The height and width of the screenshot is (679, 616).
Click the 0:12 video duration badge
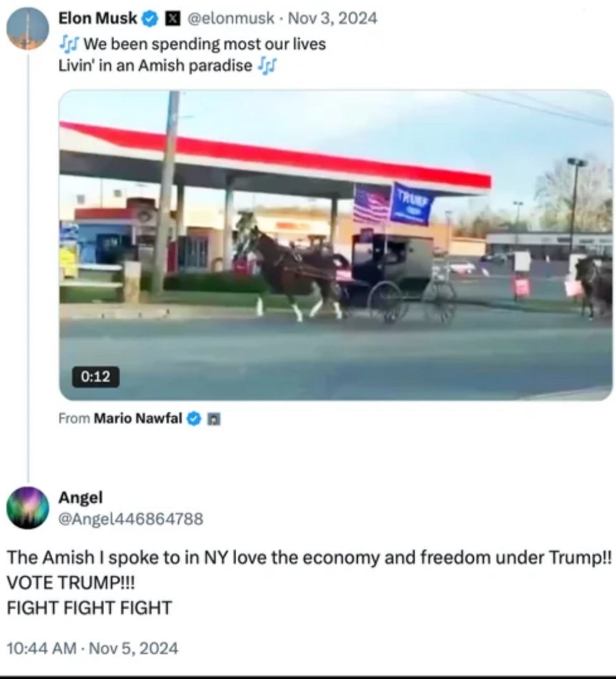(95, 377)
